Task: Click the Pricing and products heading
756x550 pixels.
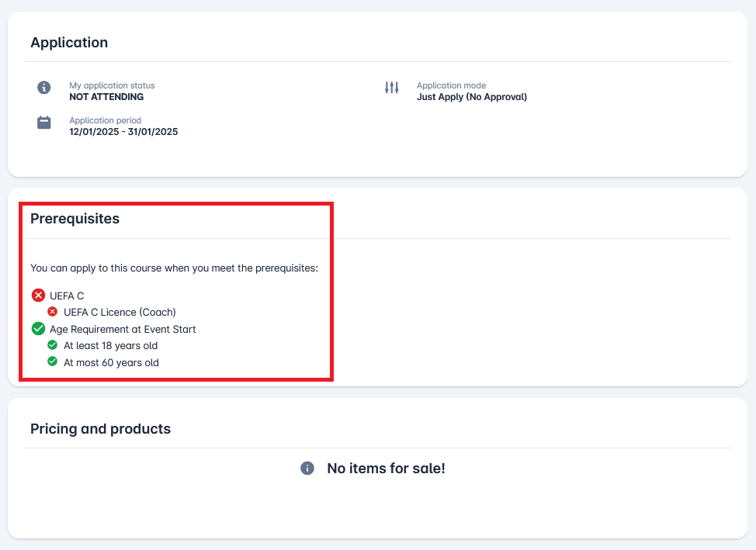Action: click(100, 429)
